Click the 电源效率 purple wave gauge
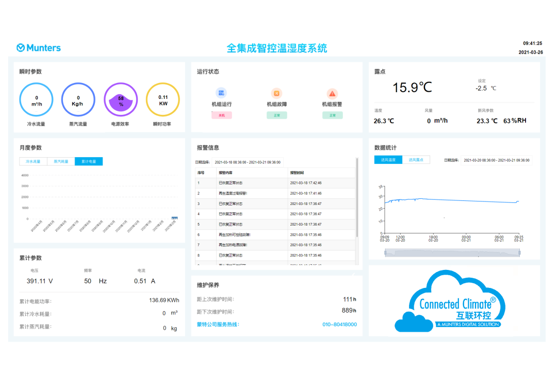The height and width of the screenshot is (392, 557). click(121, 99)
